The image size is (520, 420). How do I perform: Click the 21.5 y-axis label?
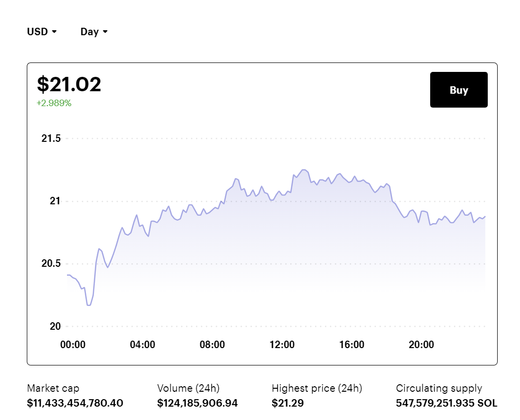pyautogui.click(x=51, y=138)
